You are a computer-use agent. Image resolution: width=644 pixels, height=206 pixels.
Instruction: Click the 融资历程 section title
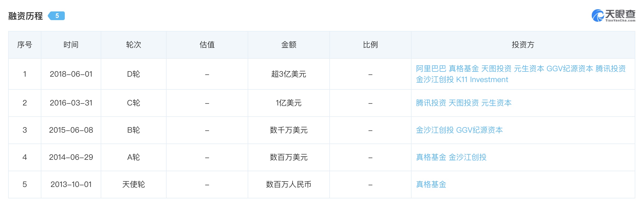(26, 16)
